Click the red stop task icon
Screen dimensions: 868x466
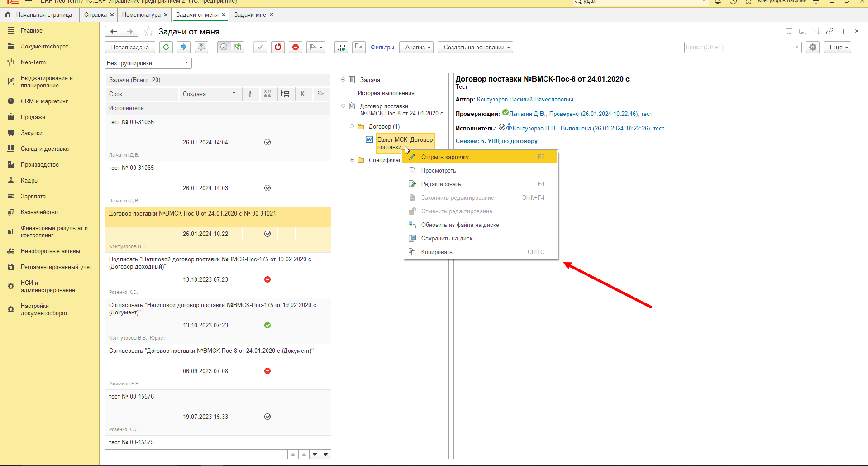pos(296,47)
